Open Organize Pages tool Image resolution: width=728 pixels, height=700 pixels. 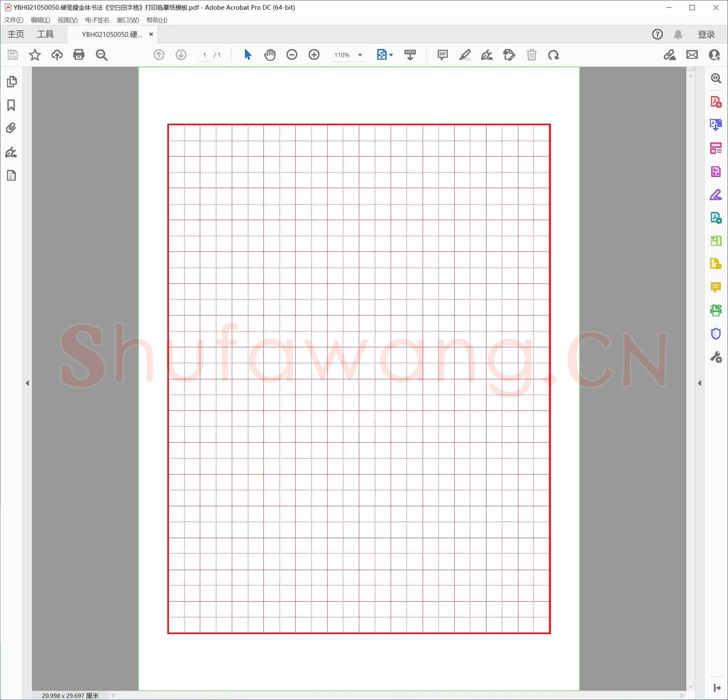[x=716, y=241]
